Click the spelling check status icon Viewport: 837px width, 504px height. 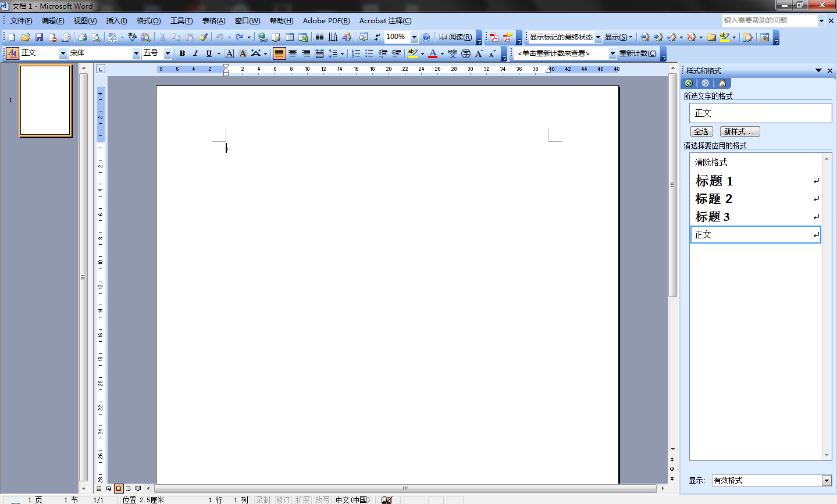387,500
